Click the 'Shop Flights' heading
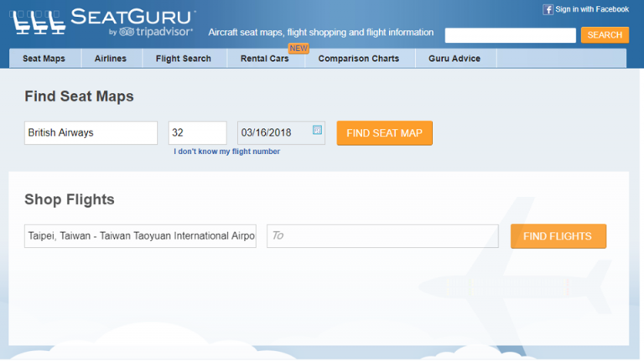This screenshot has height=361, width=644. (x=70, y=199)
